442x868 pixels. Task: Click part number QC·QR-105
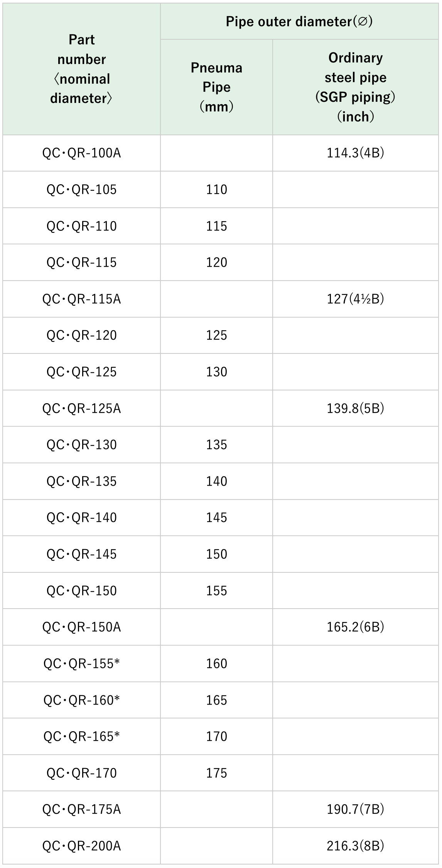81,190
